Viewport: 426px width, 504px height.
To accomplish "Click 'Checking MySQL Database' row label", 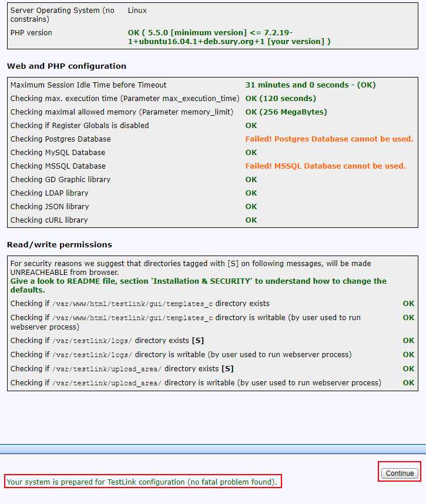I will [58, 152].
